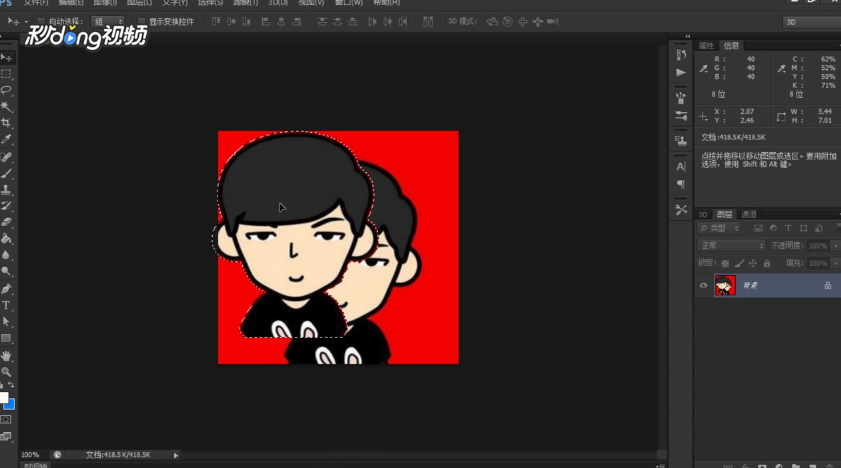Viewport: 841px width, 468px height.
Task: Select the Move tool in the toolbox
Action: [x=6, y=57]
